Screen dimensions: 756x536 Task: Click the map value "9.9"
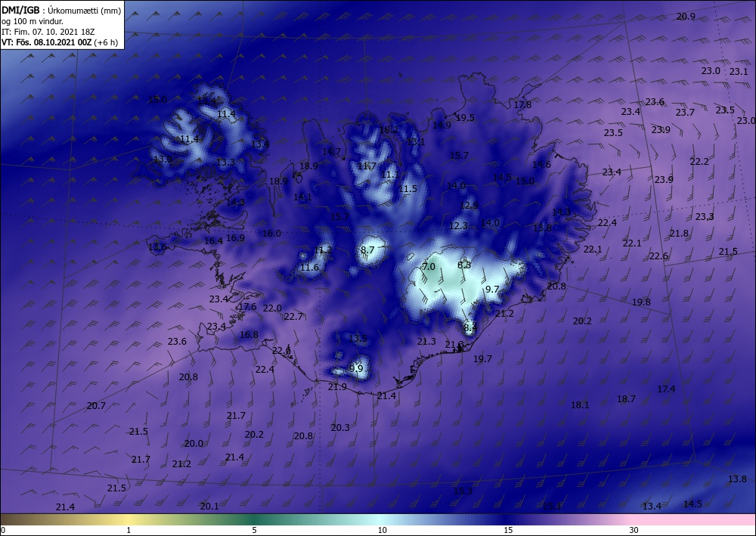click(x=356, y=369)
